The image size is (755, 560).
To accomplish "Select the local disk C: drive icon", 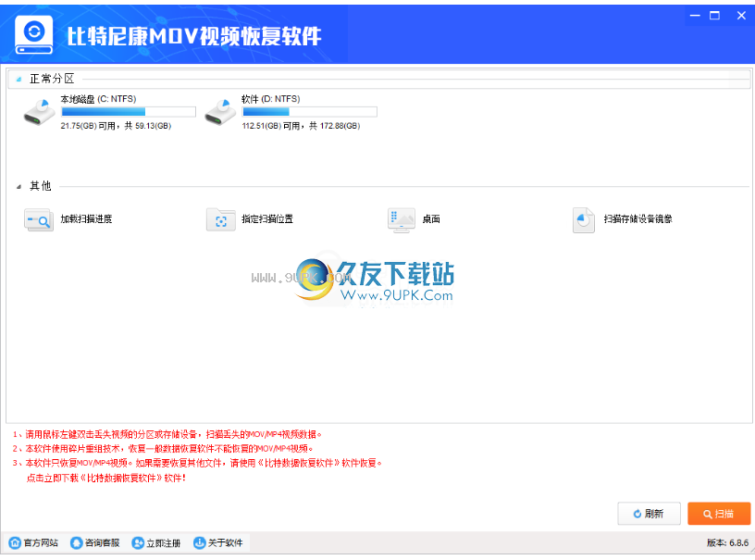I will click(40, 112).
